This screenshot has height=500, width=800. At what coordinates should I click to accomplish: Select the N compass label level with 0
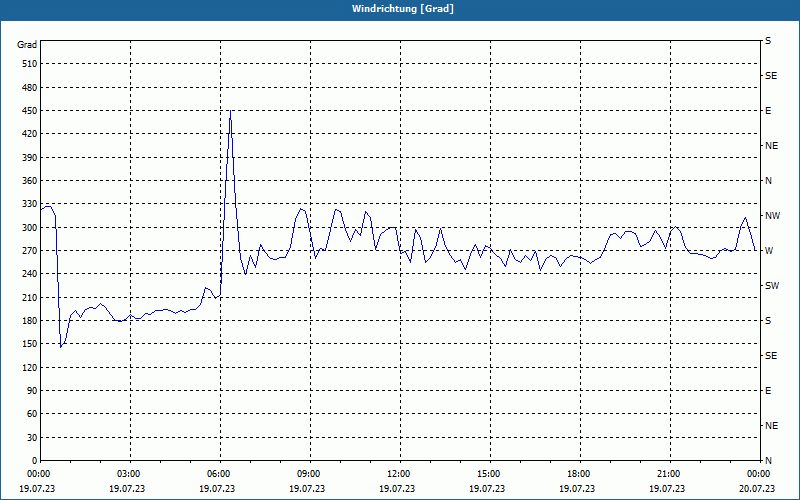point(769,461)
